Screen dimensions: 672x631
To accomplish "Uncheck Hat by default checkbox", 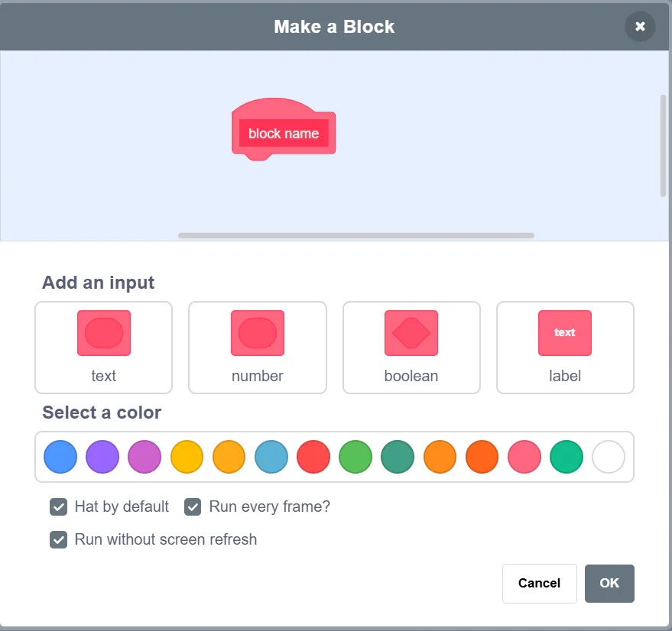I will (59, 506).
